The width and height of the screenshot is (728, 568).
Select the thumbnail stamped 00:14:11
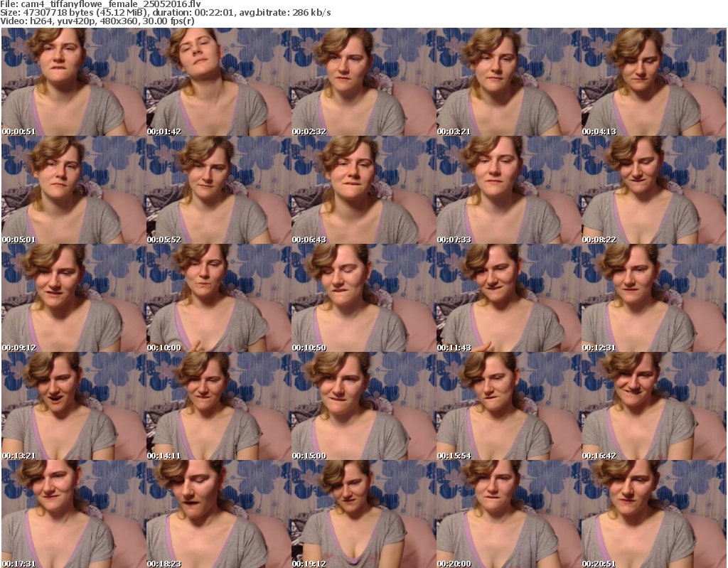[219, 406]
